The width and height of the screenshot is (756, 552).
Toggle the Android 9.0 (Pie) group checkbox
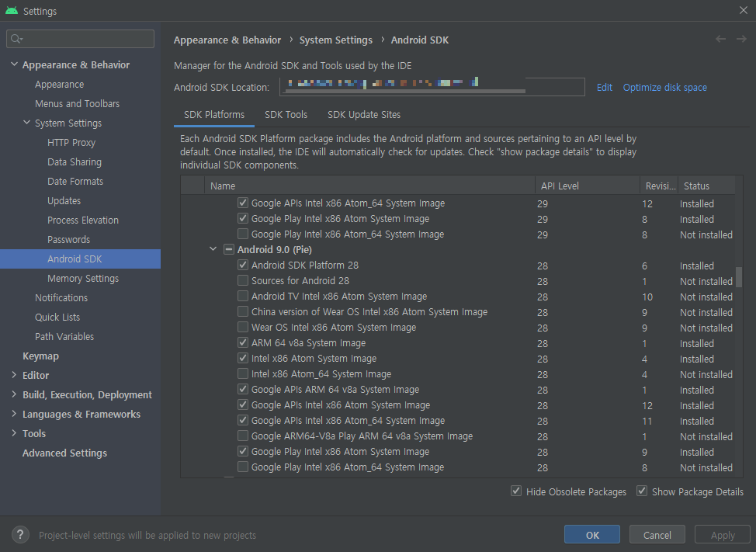(229, 249)
